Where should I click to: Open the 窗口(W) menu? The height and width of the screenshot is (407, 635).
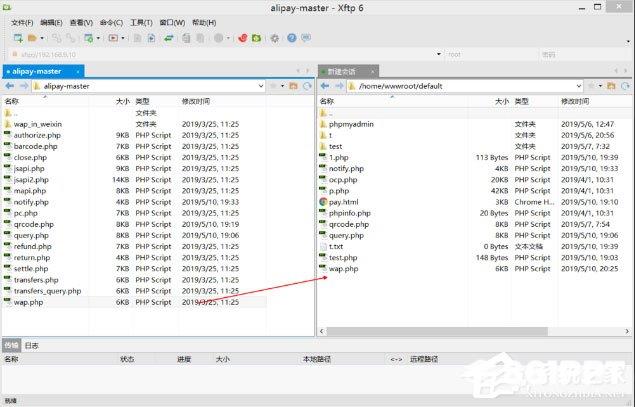coord(172,23)
